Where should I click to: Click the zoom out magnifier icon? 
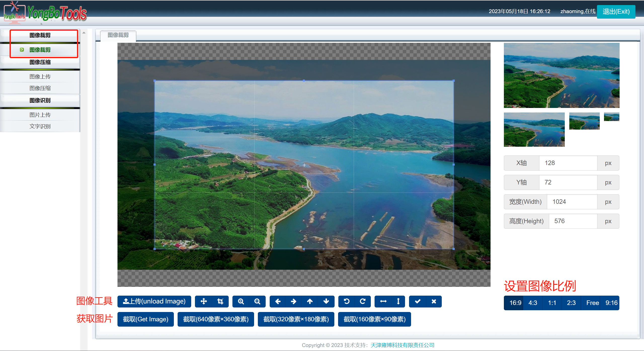click(x=257, y=301)
